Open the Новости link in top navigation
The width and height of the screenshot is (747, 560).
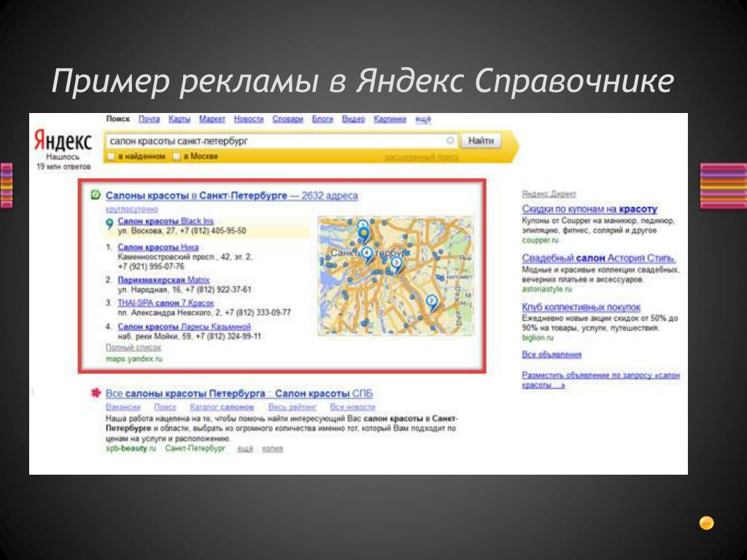click(249, 119)
